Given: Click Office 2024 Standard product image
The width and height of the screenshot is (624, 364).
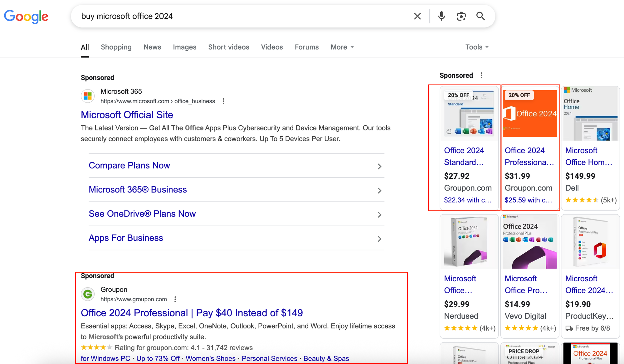Looking at the screenshot, I should [469, 114].
